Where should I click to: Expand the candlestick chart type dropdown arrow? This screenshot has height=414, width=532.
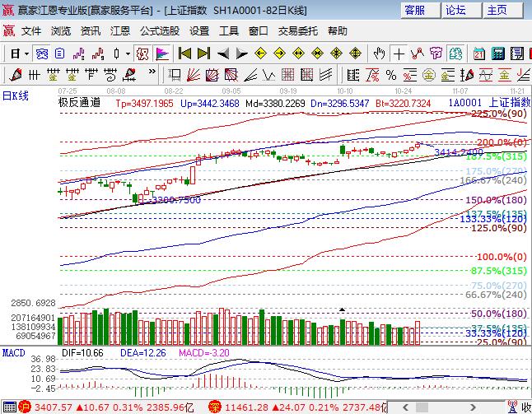pyautogui.click(x=128, y=53)
